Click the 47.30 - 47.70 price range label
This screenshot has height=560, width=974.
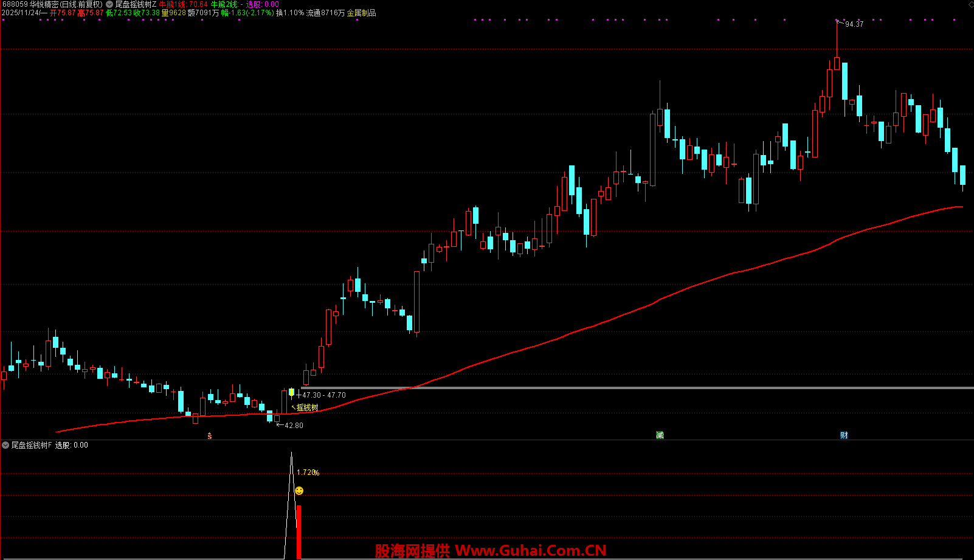pos(323,395)
